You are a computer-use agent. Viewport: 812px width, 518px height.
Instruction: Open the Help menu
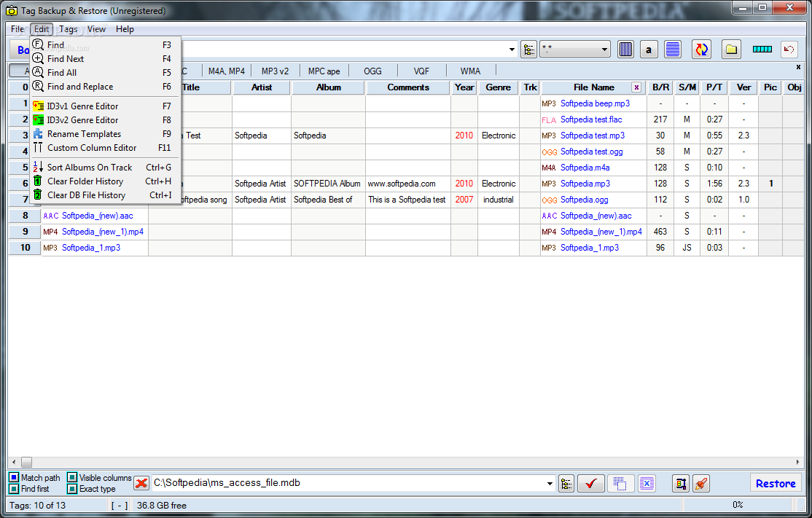pos(125,29)
